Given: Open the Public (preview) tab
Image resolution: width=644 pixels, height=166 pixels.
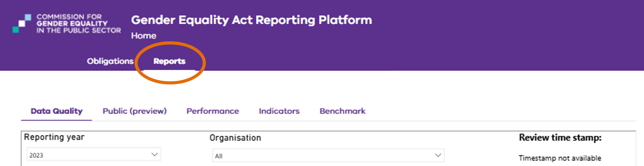Looking at the screenshot, I should [x=134, y=111].
